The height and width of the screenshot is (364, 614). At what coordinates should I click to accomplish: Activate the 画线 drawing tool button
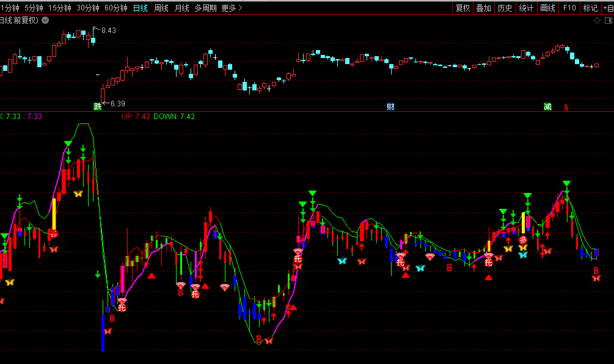(547, 8)
